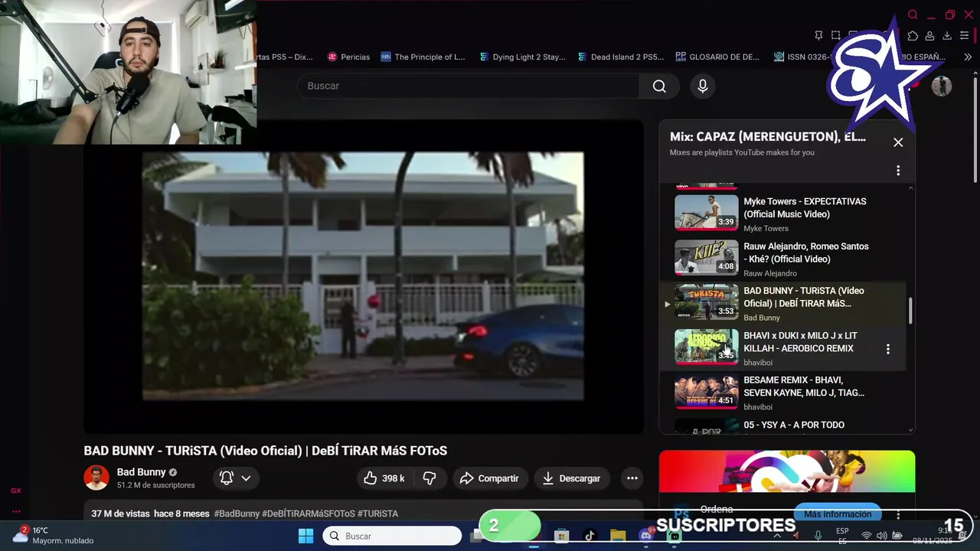Dislike the video with thumbs down
The height and width of the screenshot is (551, 980).
[430, 478]
